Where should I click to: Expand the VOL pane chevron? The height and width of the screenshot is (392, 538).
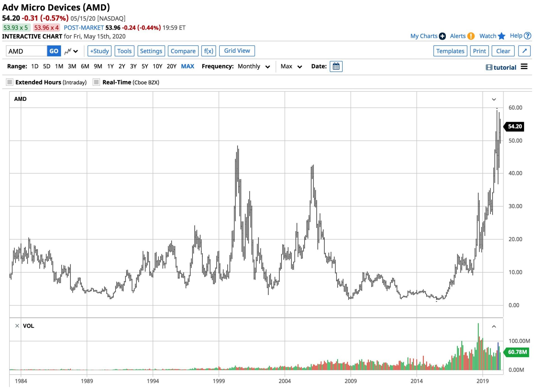[x=494, y=327]
